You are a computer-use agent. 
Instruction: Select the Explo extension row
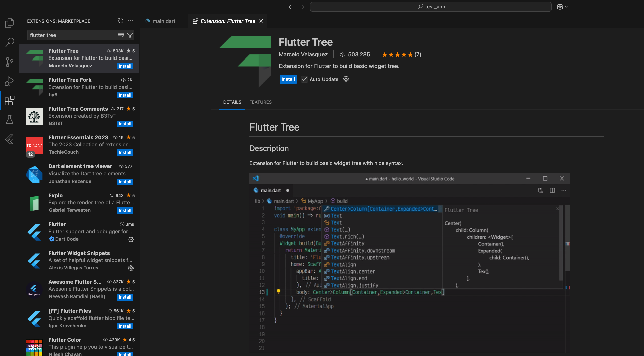click(79, 203)
